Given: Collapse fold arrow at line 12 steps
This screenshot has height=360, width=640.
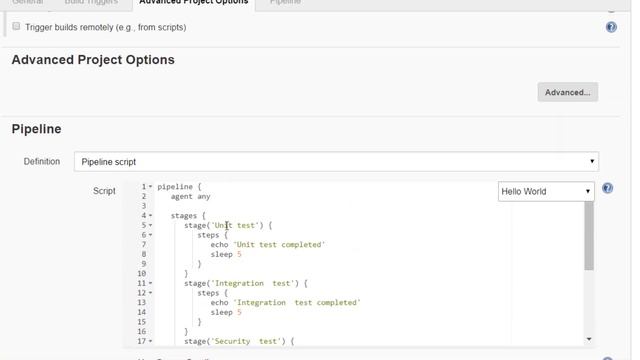Looking at the screenshot, I should click(150, 293).
